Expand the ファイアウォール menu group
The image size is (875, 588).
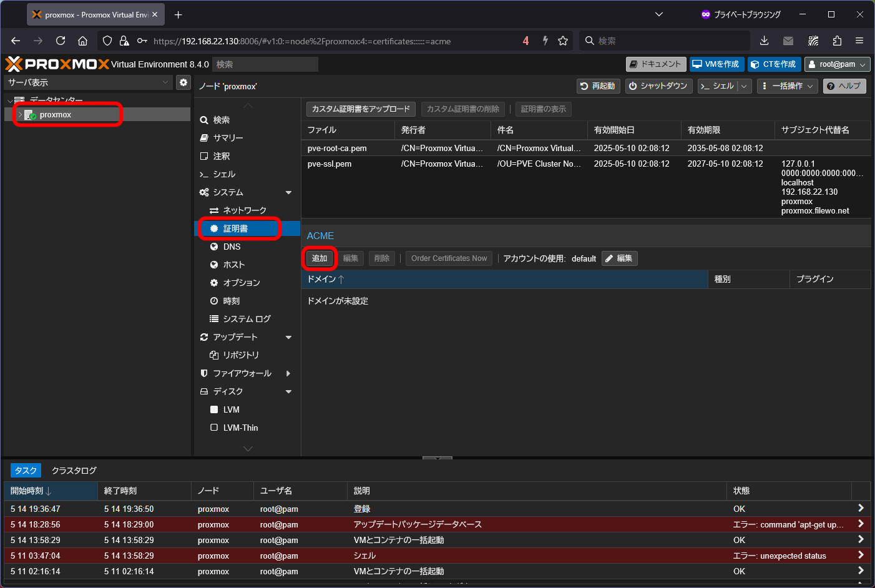tap(288, 373)
